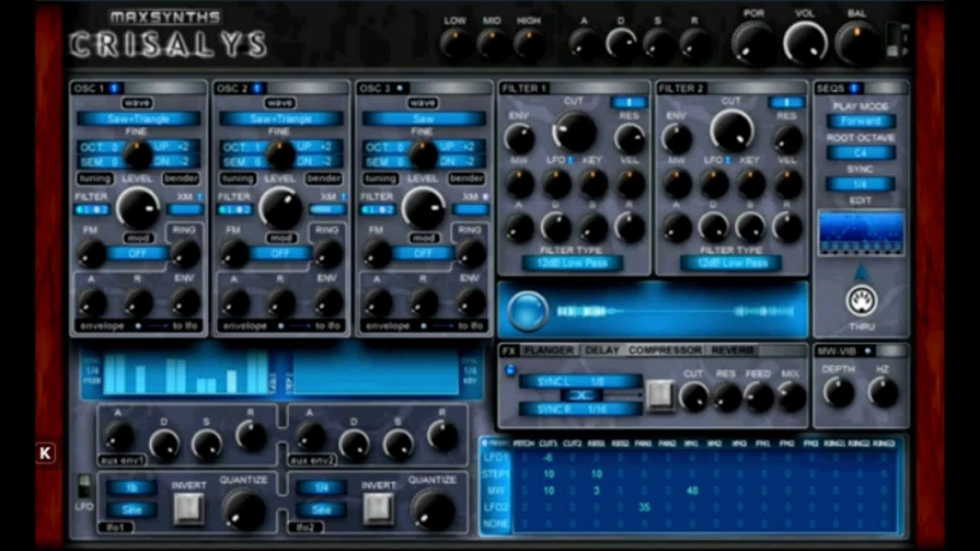This screenshot has height=551, width=980.
Task: Toggle OSC 2 power LED
Action: point(256,88)
